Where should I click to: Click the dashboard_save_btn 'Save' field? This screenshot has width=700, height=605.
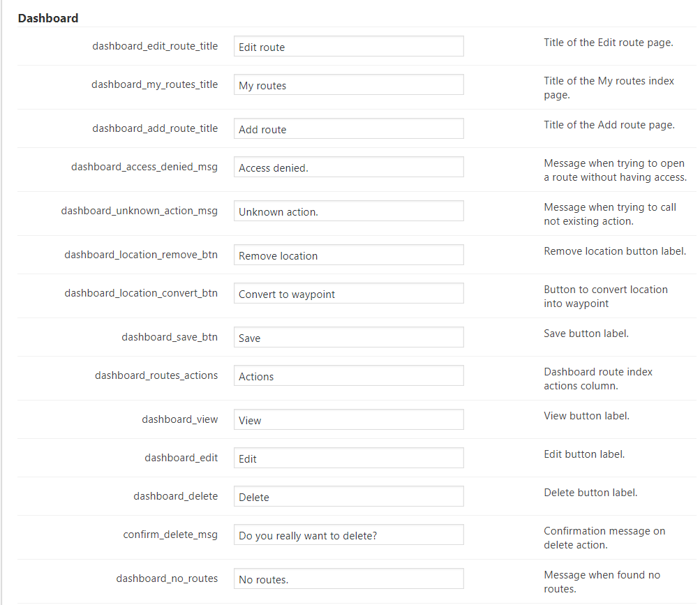[x=348, y=338]
